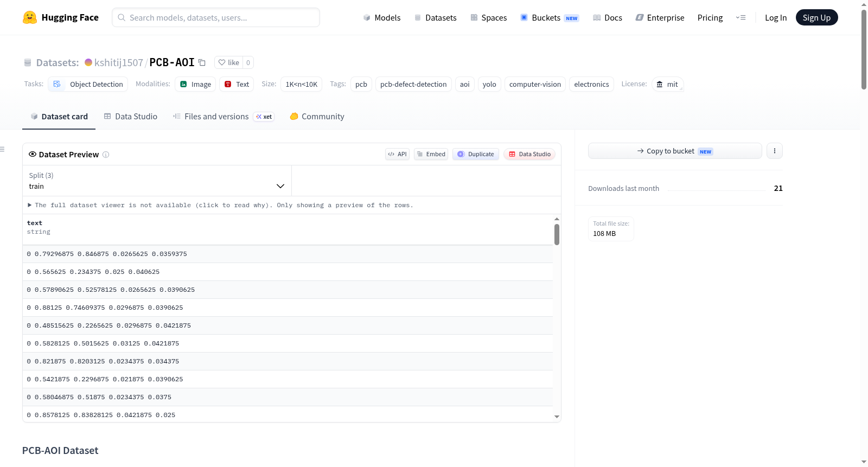Click the Sign Up button
Viewport: 868px width, 467px height.
[816, 17]
